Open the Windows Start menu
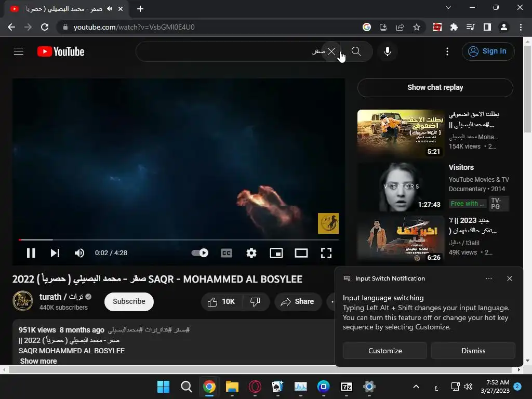Viewport: 532px width, 399px height. coord(163,387)
